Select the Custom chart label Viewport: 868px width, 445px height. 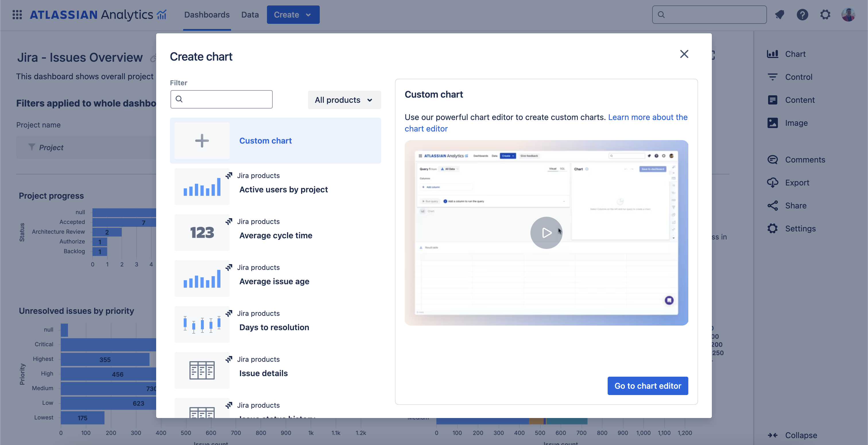pyautogui.click(x=266, y=141)
